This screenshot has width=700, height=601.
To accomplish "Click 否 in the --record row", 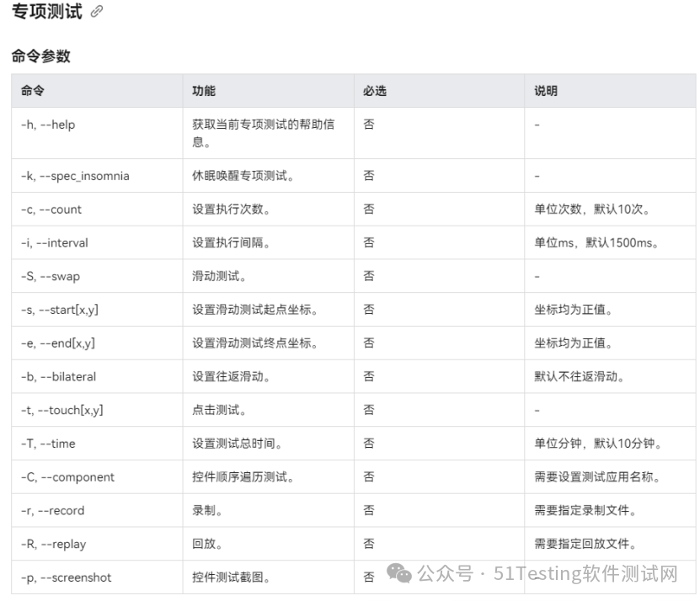I will coord(369,510).
